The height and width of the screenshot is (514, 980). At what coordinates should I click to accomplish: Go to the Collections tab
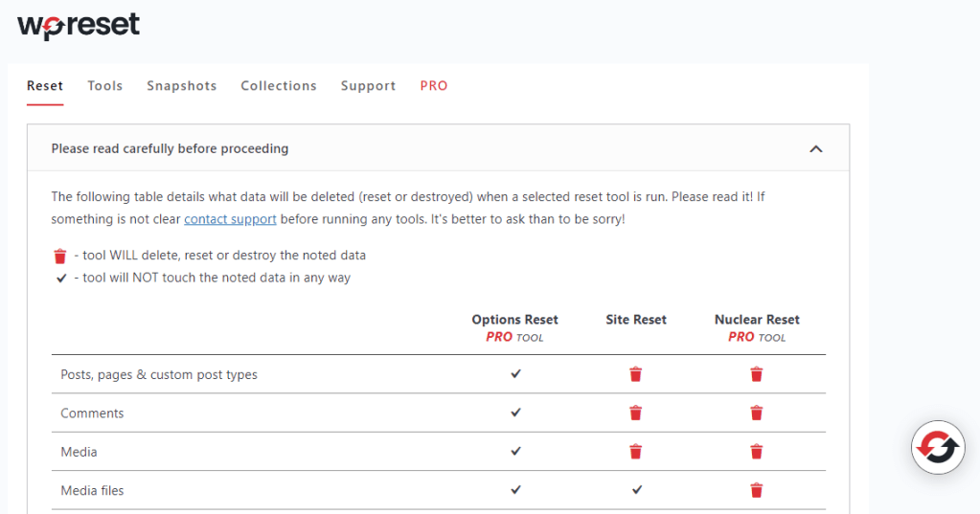coord(279,86)
